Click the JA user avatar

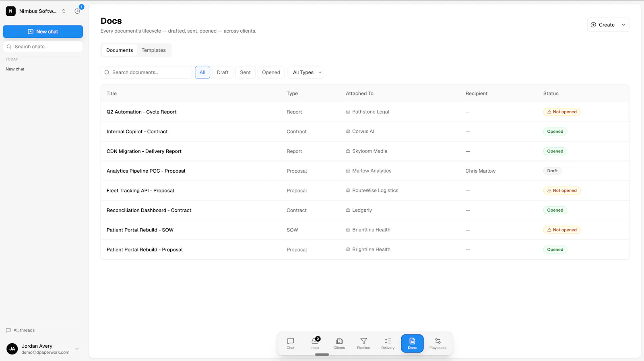coord(12,349)
